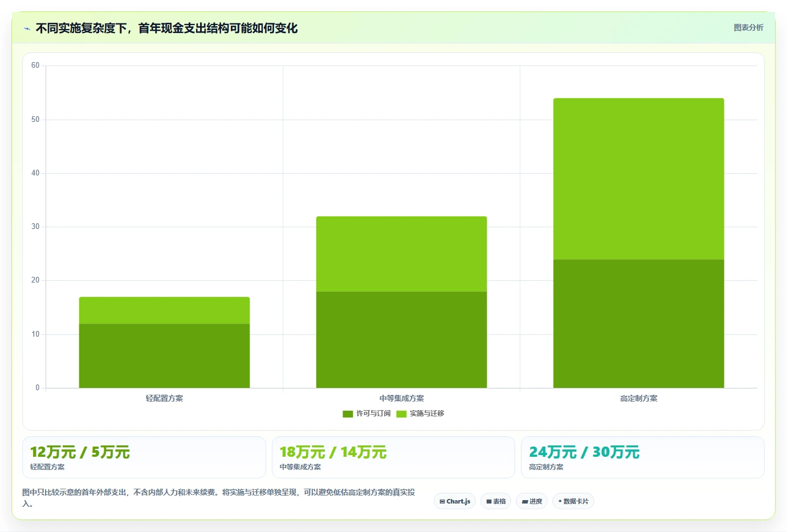This screenshot has height=532, width=787.
Task: Click the 许可与订阅 legend label text
Action: click(373, 414)
